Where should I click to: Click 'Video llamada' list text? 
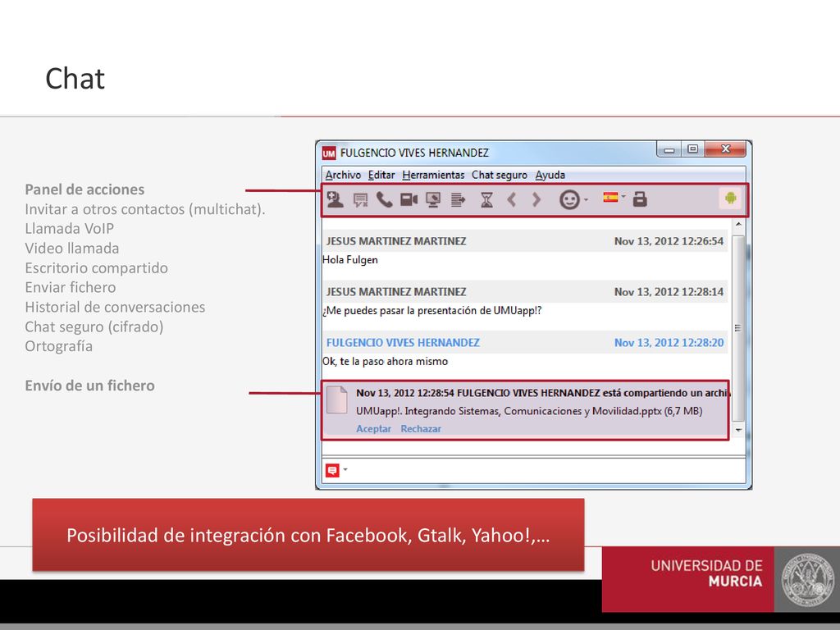coord(72,249)
